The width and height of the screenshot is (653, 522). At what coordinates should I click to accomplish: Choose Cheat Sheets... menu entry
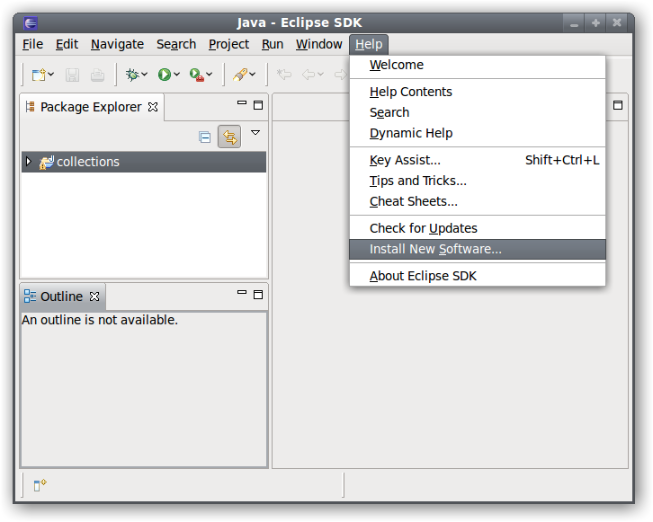click(477, 202)
